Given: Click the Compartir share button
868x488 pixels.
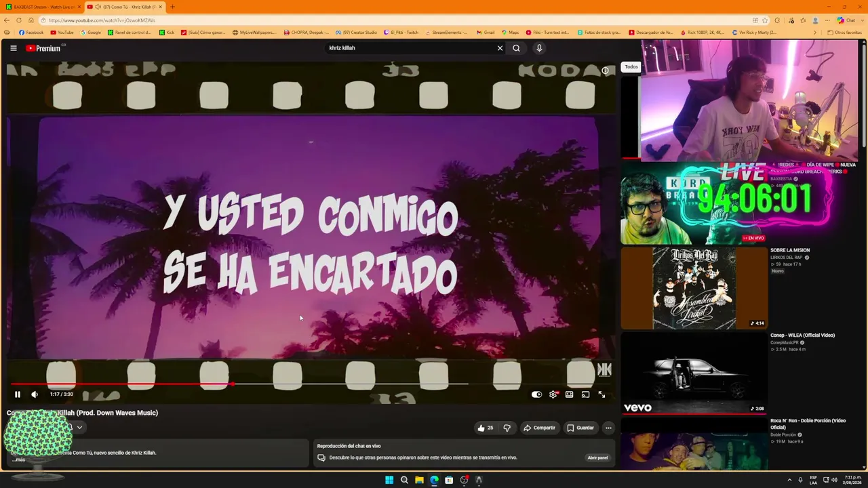Looking at the screenshot, I should click(540, 428).
